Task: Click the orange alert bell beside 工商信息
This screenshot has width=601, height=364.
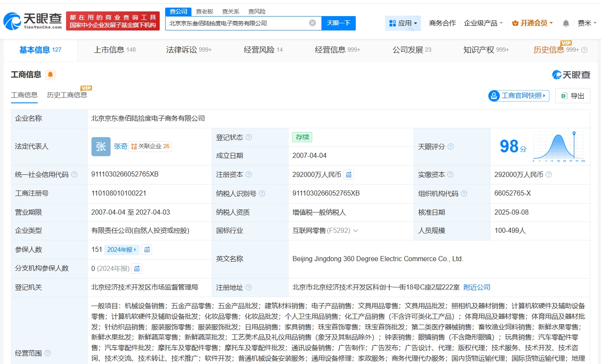Action: [50, 75]
